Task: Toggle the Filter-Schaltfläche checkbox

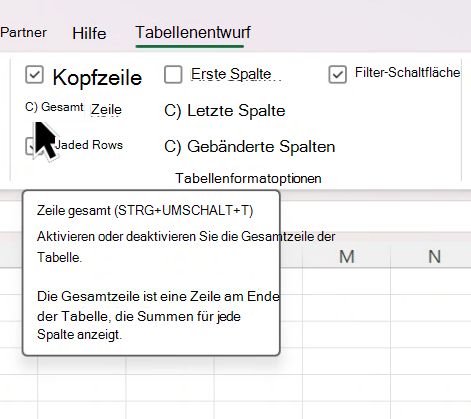Action: (x=337, y=74)
